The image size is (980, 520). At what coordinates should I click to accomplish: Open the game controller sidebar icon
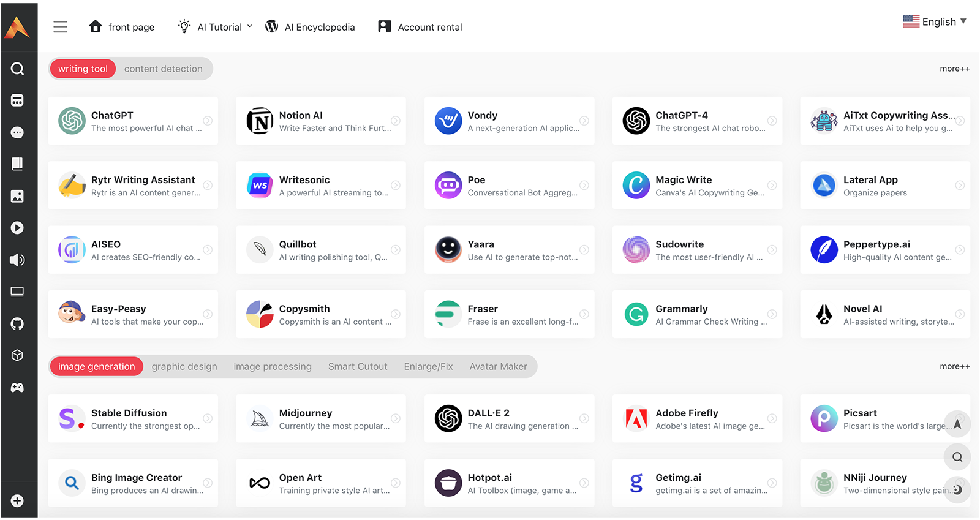pos(17,387)
